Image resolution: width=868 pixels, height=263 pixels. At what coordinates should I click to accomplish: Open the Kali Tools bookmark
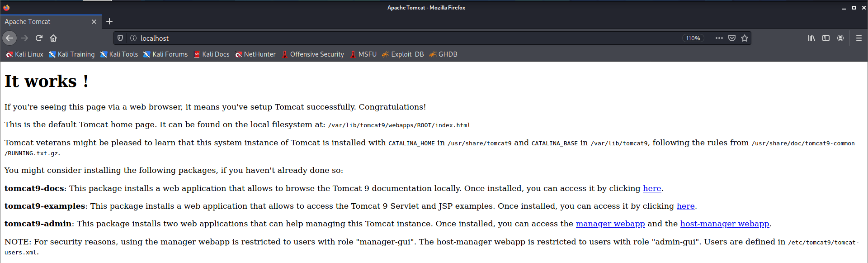tap(119, 54)
